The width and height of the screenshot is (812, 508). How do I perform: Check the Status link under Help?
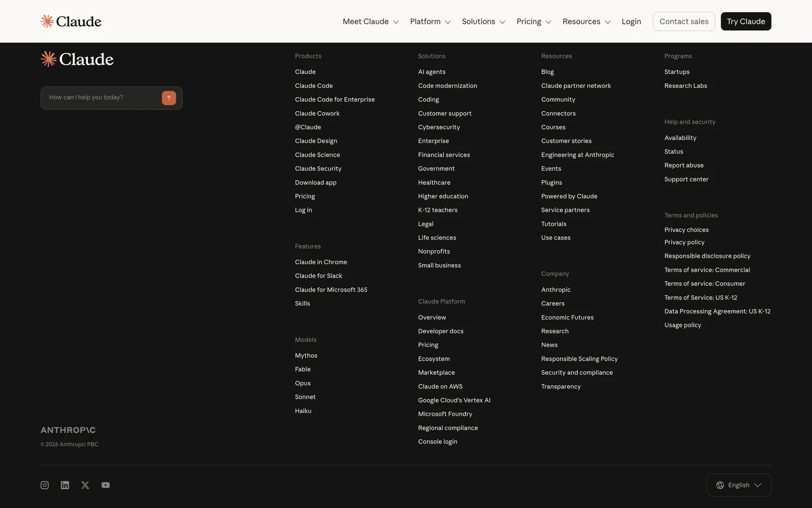674,151
